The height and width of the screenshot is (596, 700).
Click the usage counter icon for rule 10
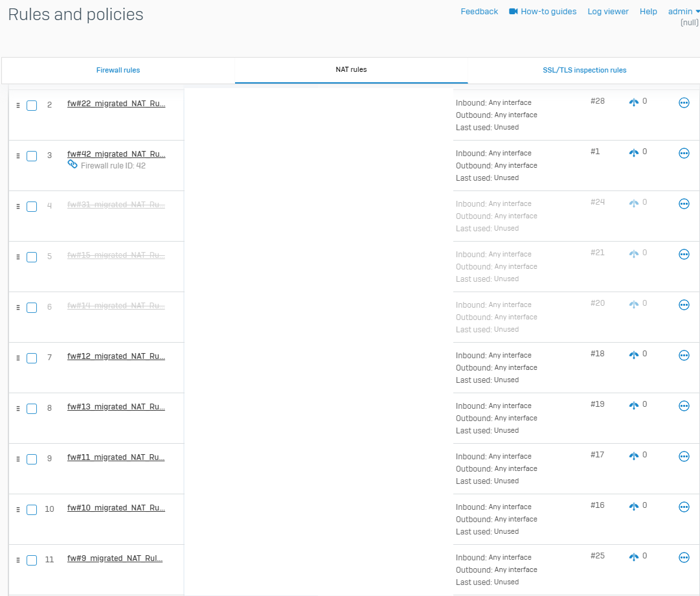pyautogui.click(x=634, y=507)
